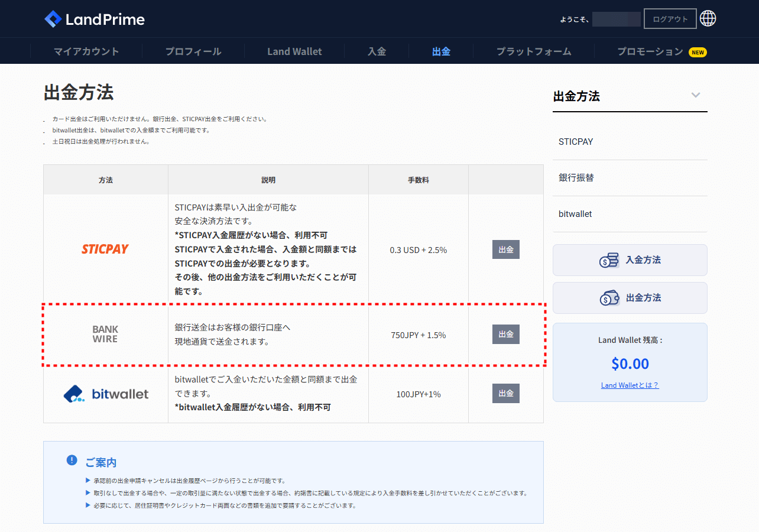Image resolution: width=759 pixels, height=532 pixels.
Task: Click the $0.00 wallet balance
Action: point(630,364)
